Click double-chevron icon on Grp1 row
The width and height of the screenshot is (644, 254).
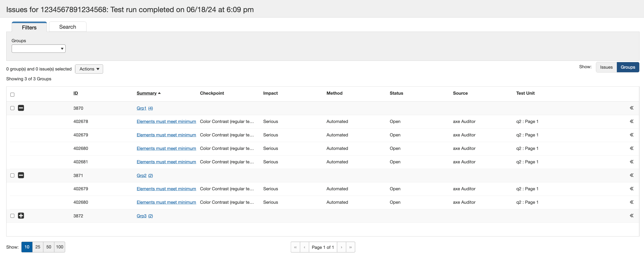click(631, 108)
